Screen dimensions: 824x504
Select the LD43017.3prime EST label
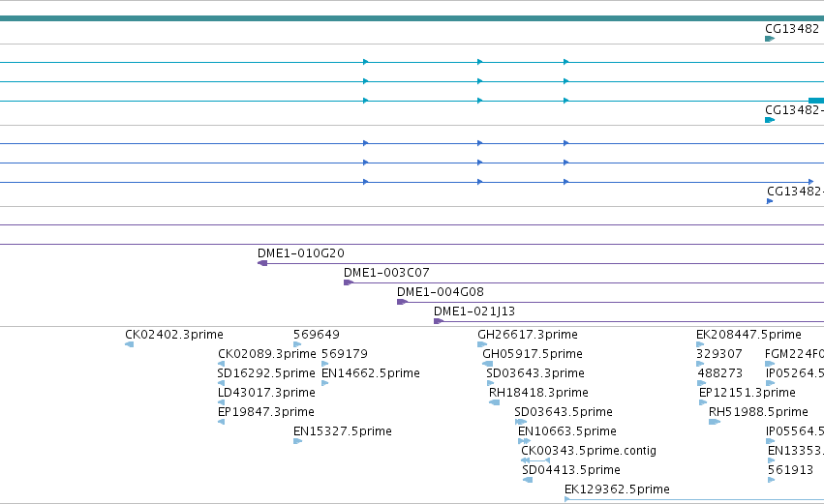pos(266,393)
